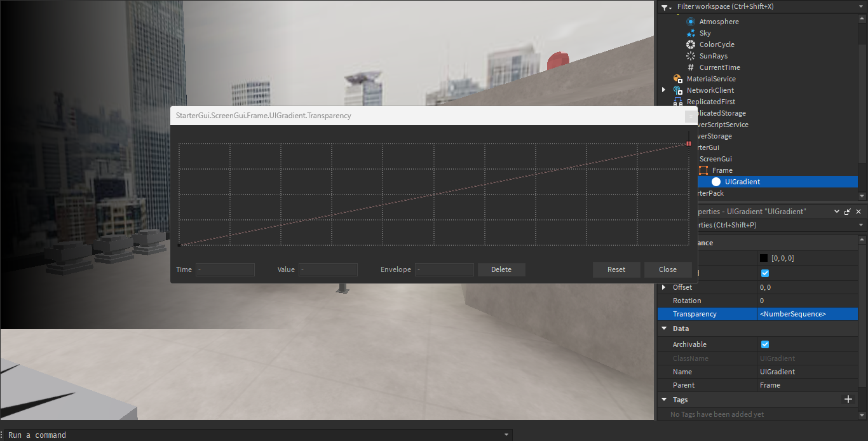Uncheck the Enabled checkbox
This screenshot has height=441, width=868.
765,273
